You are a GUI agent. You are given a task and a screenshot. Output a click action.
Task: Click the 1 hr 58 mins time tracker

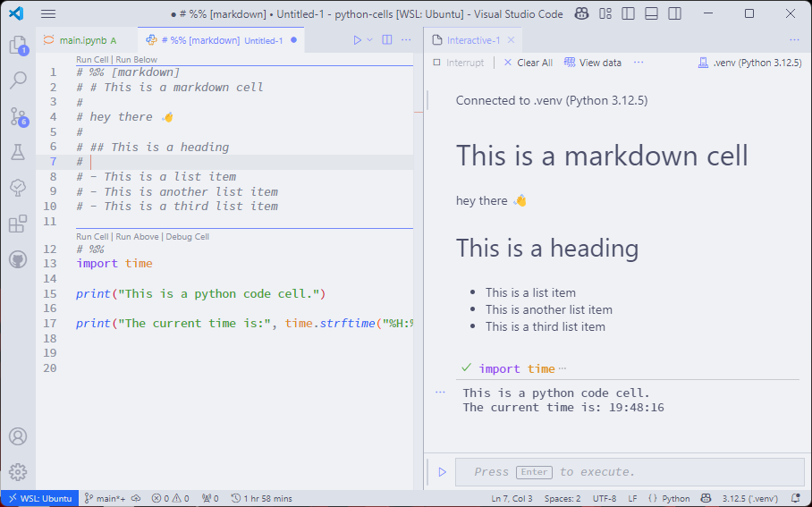coord(262,499)
